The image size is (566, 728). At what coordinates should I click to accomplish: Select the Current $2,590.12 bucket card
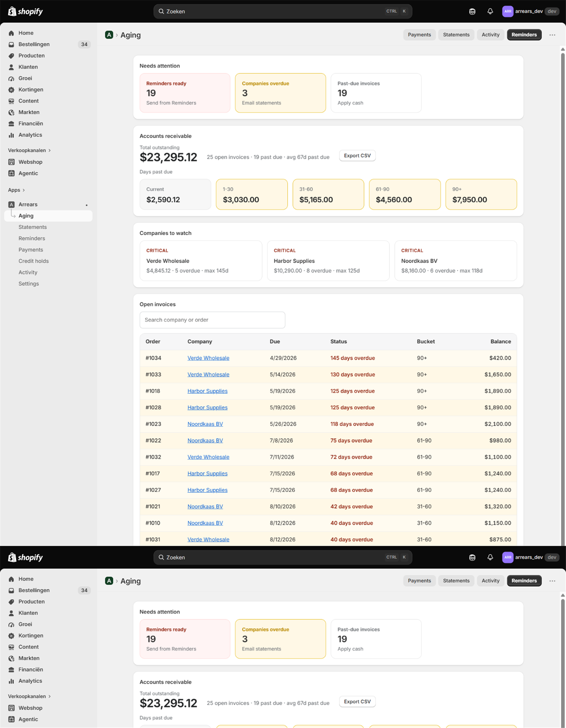click(175, 194)
